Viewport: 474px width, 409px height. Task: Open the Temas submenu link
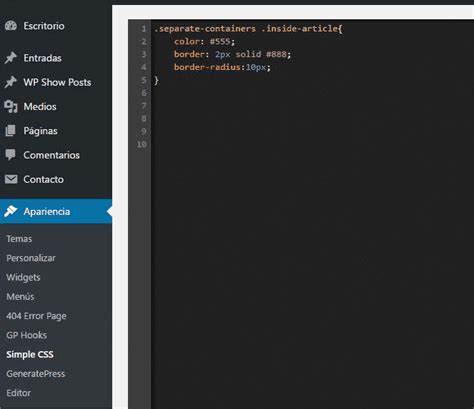tap(19, 239)
